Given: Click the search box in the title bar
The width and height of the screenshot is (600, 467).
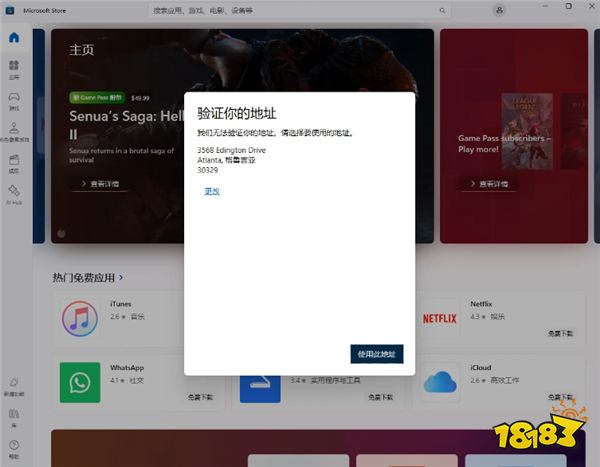Looking at the screenshot, I should 299,11.
